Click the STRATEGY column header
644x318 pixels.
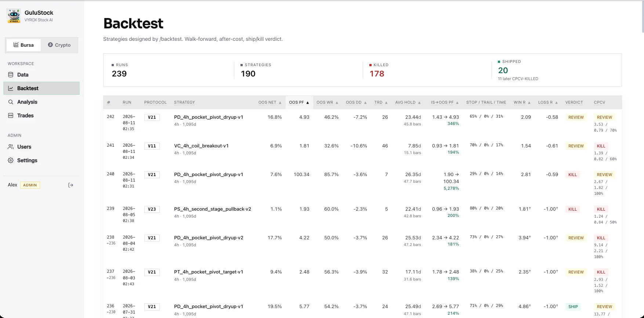click(184, 102)
